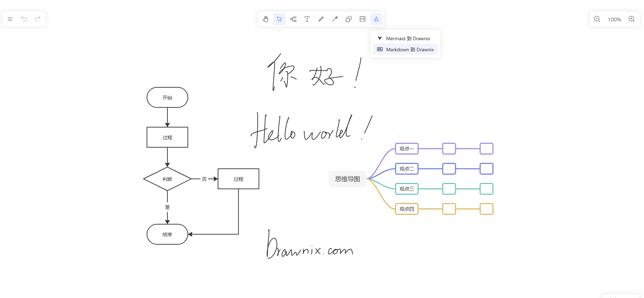The height and width of the screenshot is (298, 644).
Task: Select the 思维导图 root node
Action: click(x=348, y=179)
